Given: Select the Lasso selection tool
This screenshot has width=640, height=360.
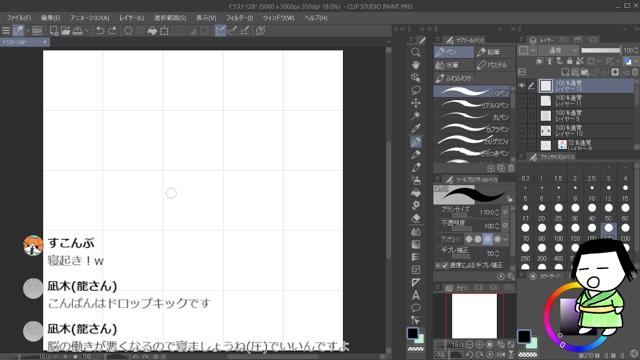Looking at the screenshot, I should click(x=416, y=90).
